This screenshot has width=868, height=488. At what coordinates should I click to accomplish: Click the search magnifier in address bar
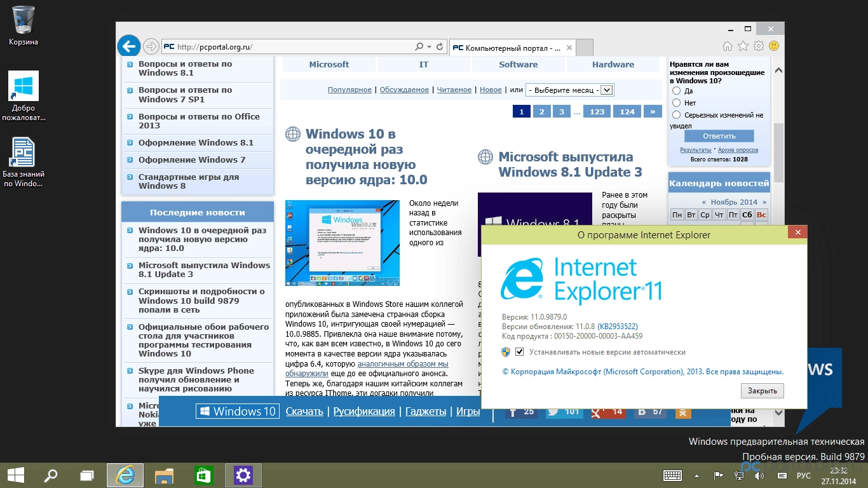419,47
